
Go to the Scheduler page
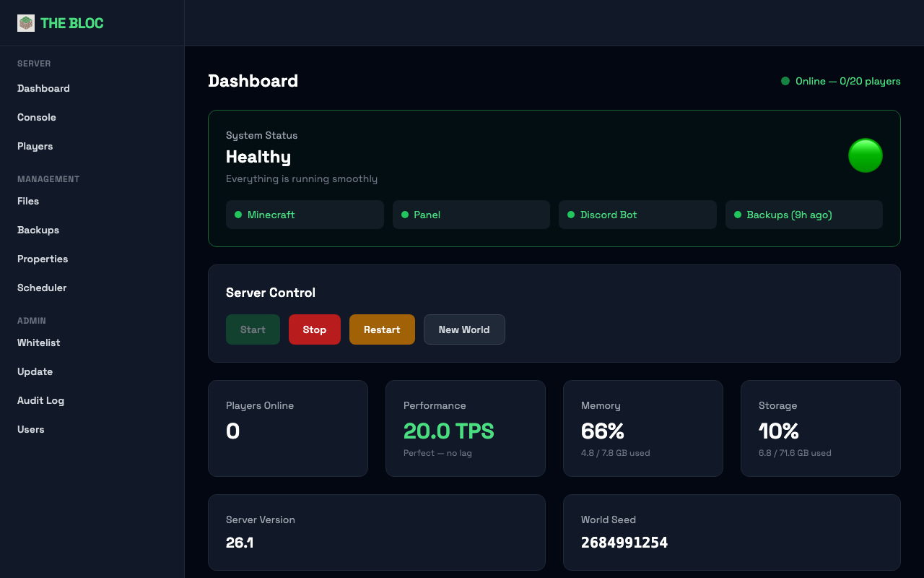(41, 288)
